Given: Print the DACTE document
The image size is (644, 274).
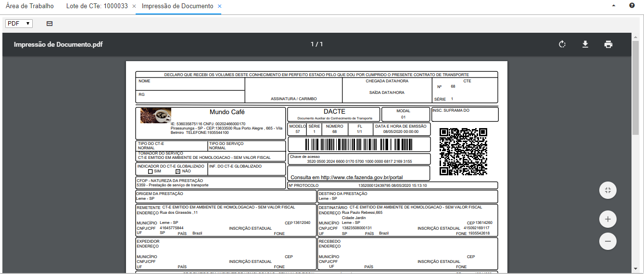Looking at the screenshot, I should click(608, 45).
